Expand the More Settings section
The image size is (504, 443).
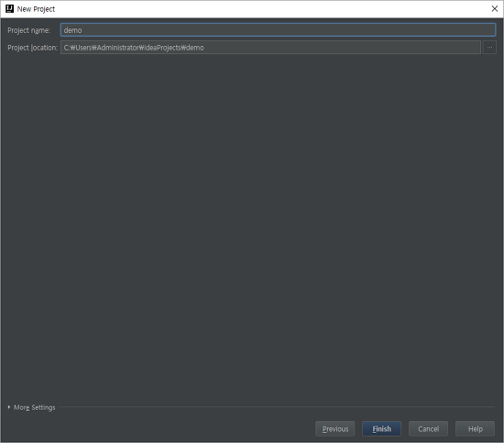31,407
